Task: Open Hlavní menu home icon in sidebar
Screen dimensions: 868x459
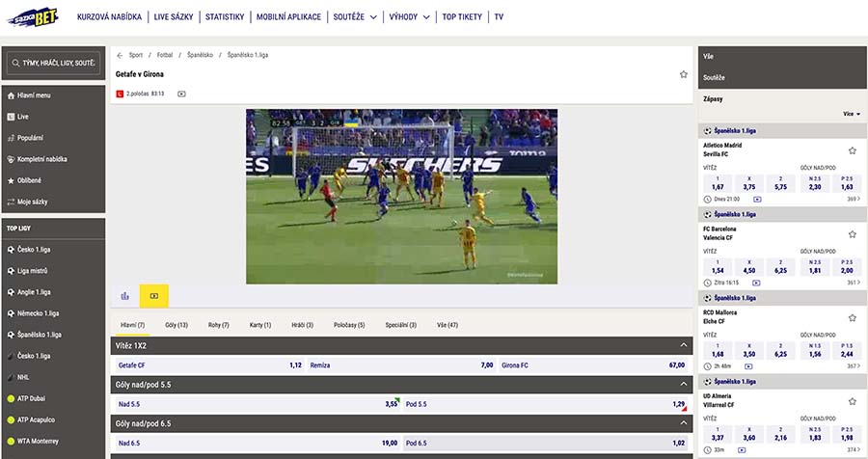Action: [11, 95]
